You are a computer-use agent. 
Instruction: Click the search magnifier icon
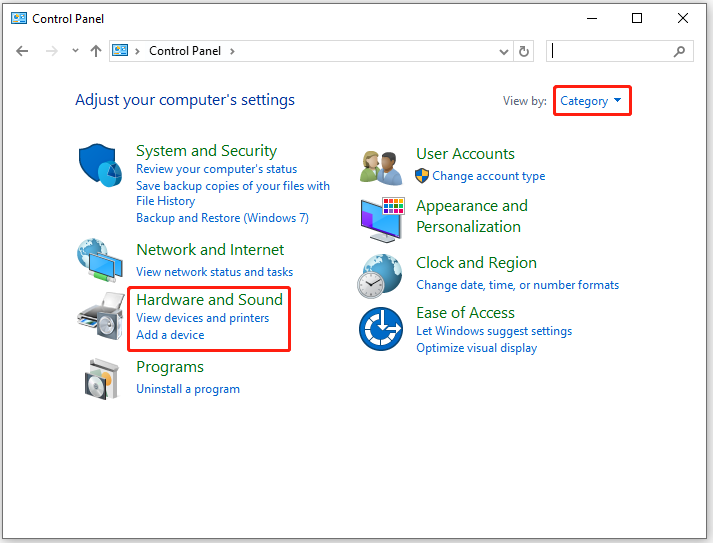pyautogui.click(x=679, y=51)
